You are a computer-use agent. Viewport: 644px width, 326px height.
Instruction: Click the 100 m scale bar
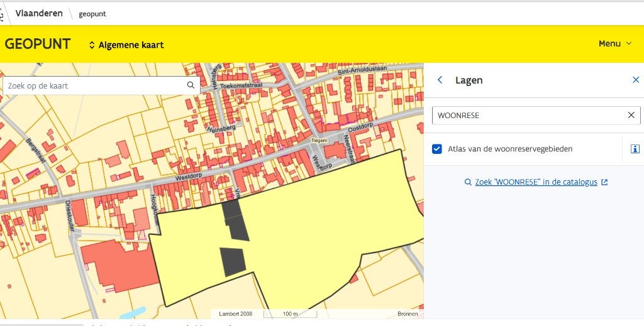click(x=291, y=313)
